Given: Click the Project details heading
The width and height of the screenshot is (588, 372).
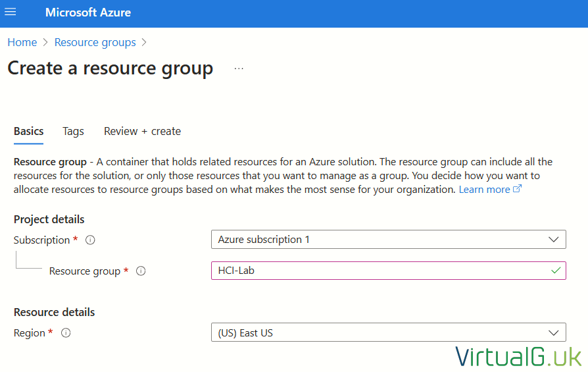Looking at the screenshot, I should 49,220.
